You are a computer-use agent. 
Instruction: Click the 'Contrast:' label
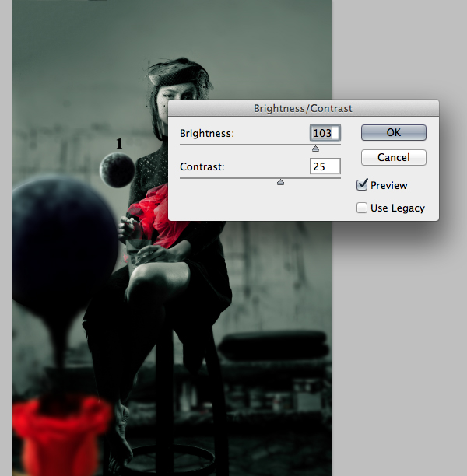point(202,166)
